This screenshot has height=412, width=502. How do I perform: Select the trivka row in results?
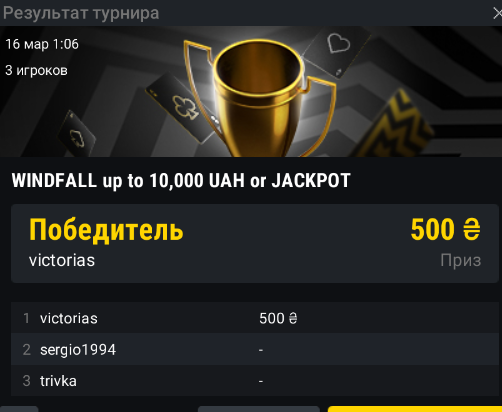(x=255, y=381)
